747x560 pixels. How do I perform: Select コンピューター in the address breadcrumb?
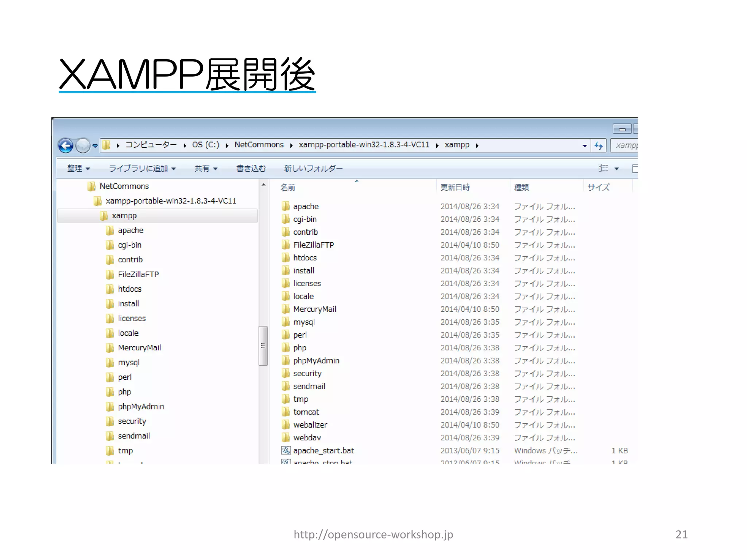click(151, 145)
